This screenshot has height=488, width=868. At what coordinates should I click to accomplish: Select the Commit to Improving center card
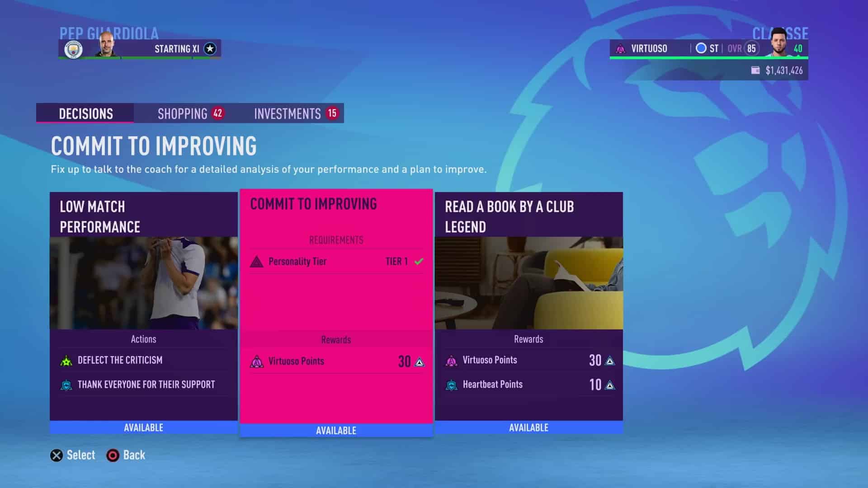click(x=335, y=313)
